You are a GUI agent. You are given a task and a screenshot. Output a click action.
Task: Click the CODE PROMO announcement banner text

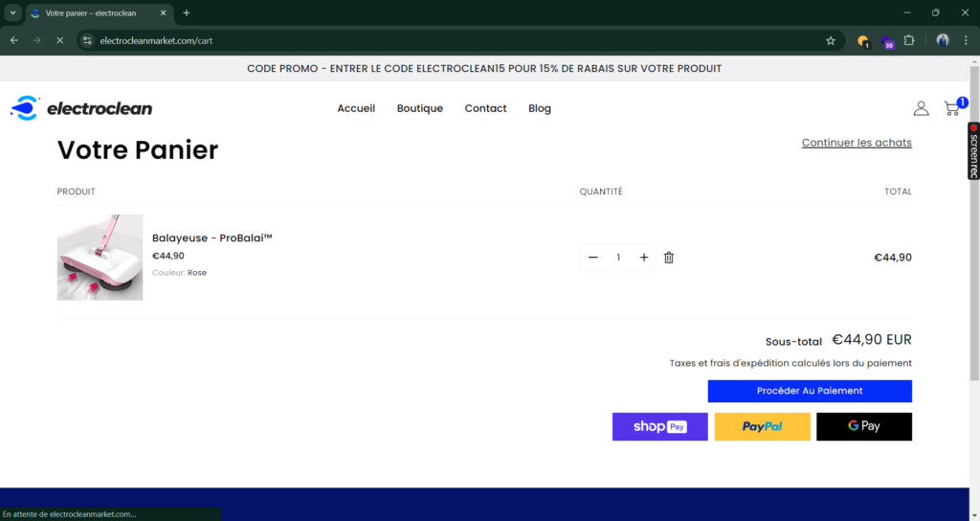[x=484, y=69]
